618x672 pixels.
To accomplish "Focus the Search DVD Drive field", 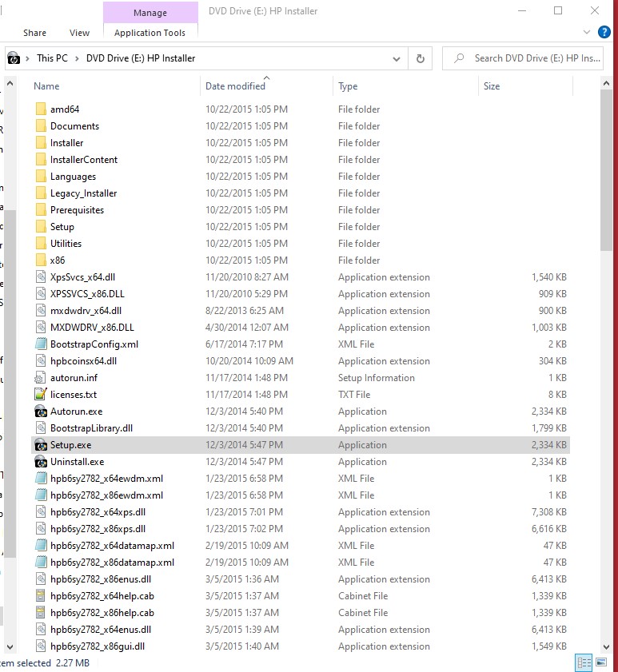I will (x=522, y=58).
